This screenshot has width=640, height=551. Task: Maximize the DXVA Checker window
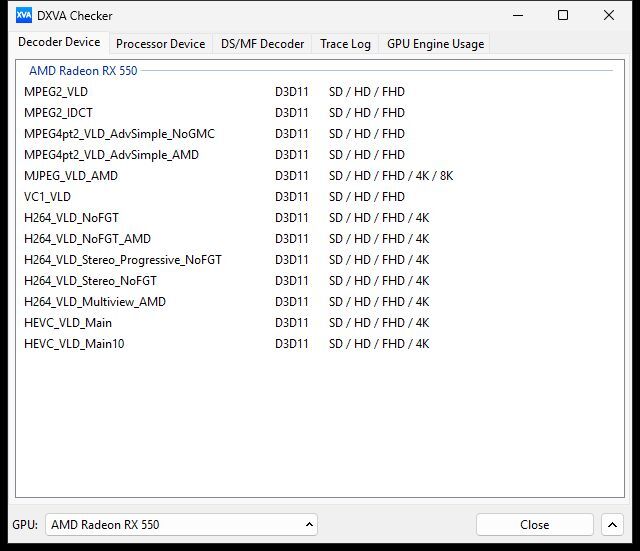pyautogui.click(x=563, y=16)
